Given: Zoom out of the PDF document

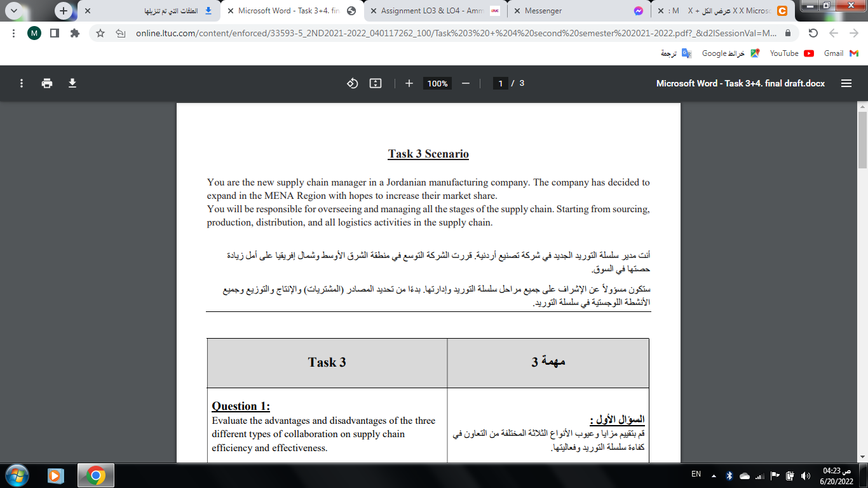Looking at the screenshot, I should click(465, 83).
